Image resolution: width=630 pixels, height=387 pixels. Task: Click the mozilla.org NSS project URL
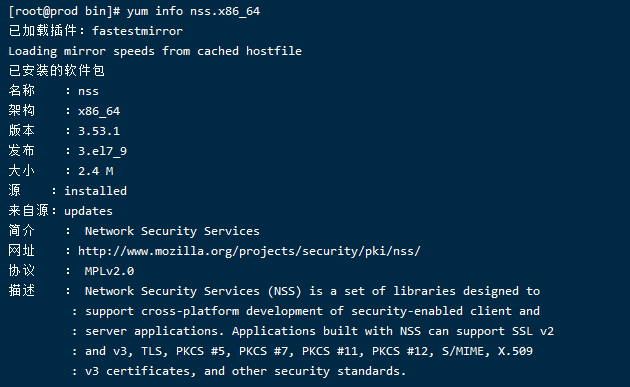coord(249,252)
